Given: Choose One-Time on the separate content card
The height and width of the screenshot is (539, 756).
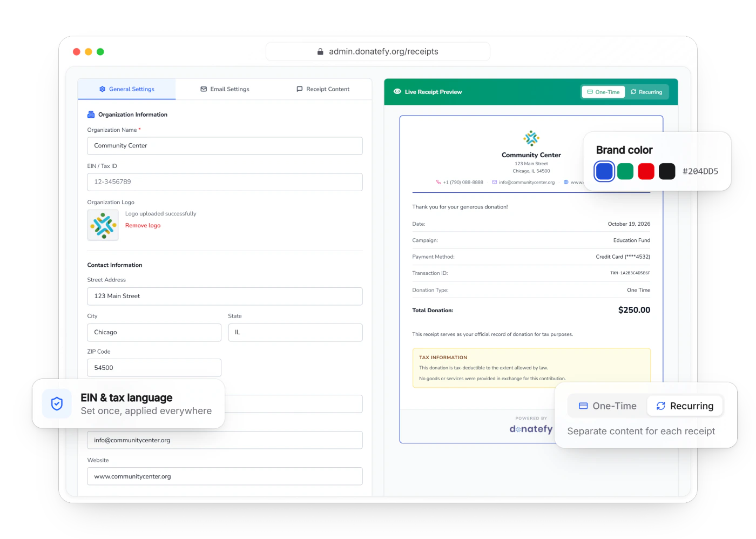Looking at the screenshot, I should click(x=607, y=406).
